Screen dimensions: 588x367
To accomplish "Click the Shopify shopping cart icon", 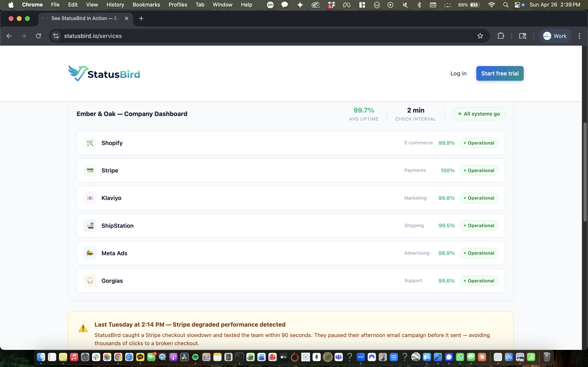I will click(x=90, y=143).
